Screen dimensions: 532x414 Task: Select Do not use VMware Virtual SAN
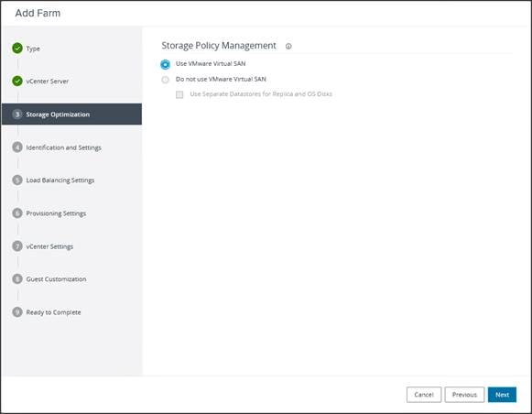165,80
